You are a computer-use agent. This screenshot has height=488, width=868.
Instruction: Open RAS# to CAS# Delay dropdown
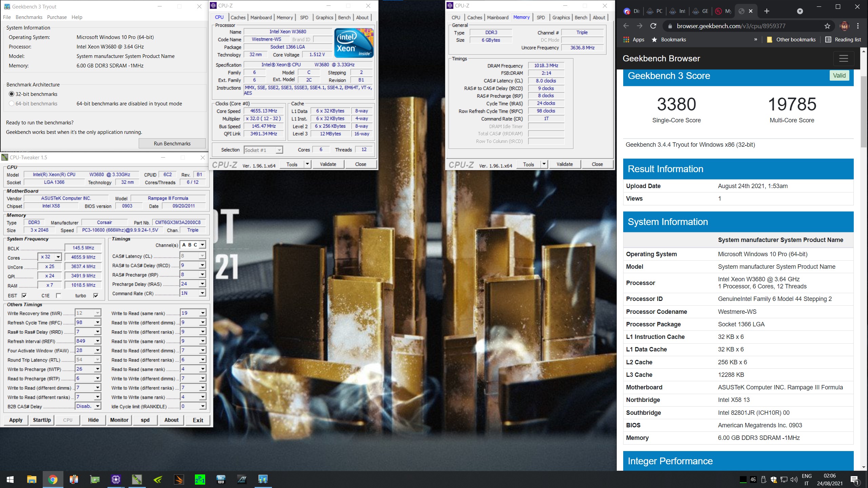tap(202, 265)
